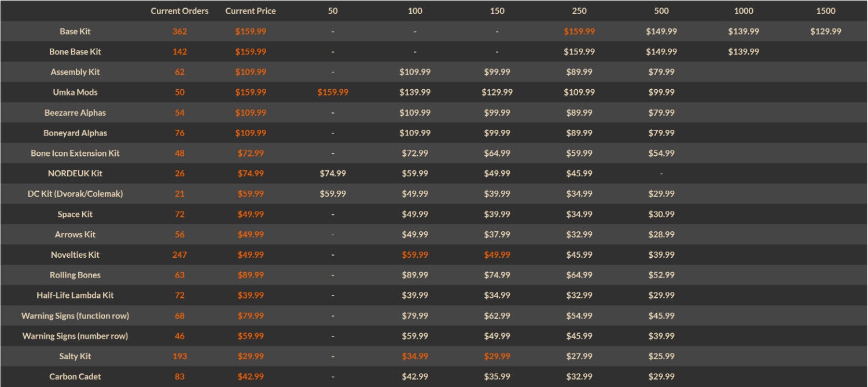868x387 pixels.
Task: Click Assembly Kit current price $109.99
Action: [251, 72]
